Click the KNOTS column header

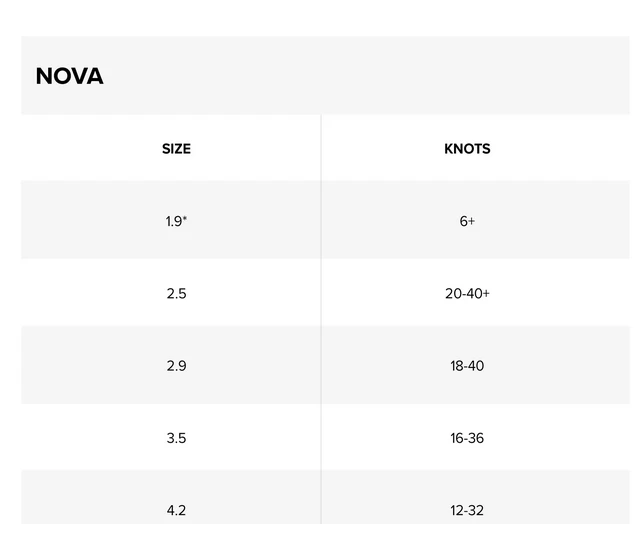(467, 149)
